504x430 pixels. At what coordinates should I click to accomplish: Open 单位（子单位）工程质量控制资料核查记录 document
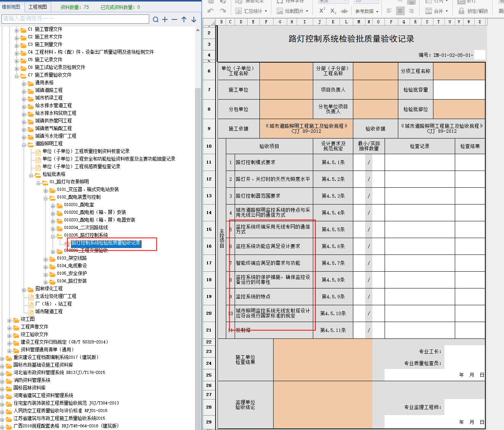coord(86,151)
